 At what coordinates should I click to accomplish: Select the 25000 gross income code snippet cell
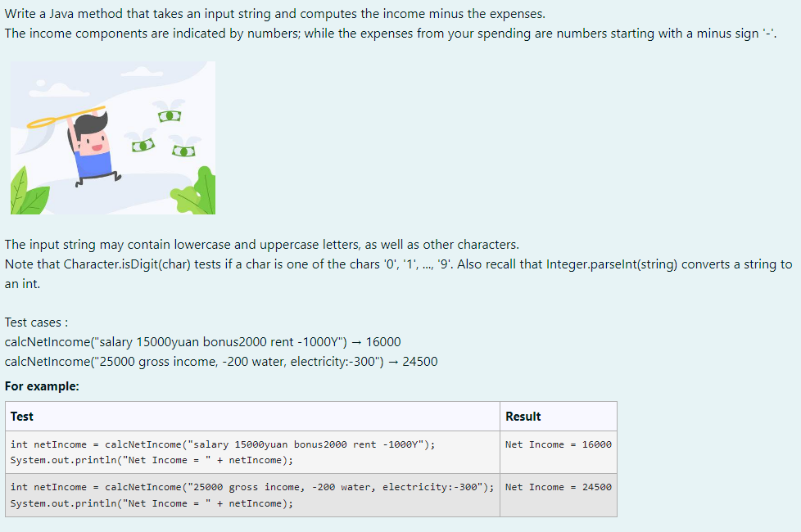[x=251, y=487]
